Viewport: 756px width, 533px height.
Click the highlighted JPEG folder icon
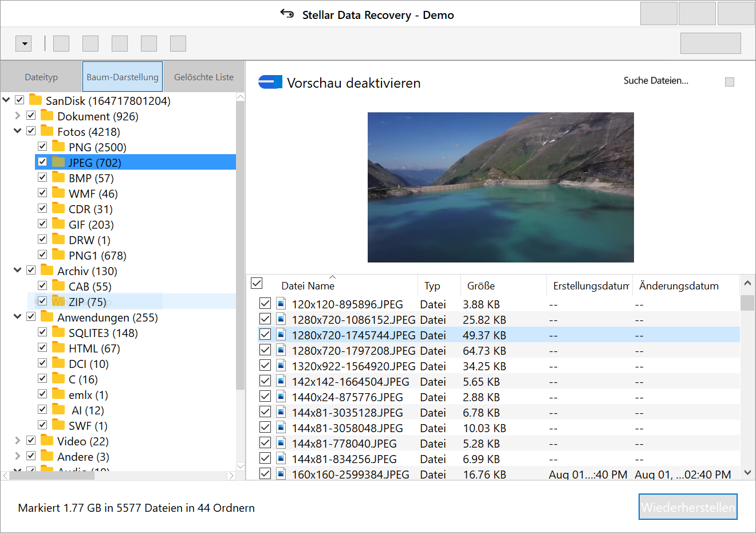pos(58,162)
